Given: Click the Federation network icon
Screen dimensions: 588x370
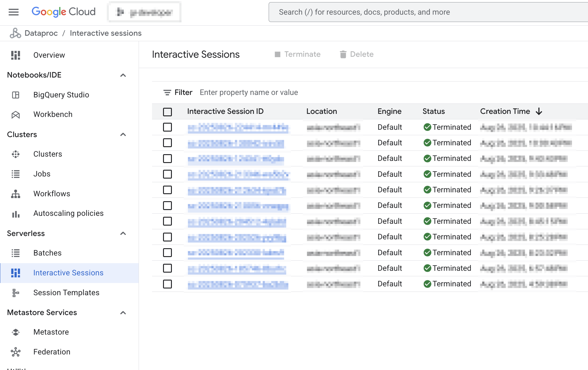Looking at the screenshot, I should [16, 352].
